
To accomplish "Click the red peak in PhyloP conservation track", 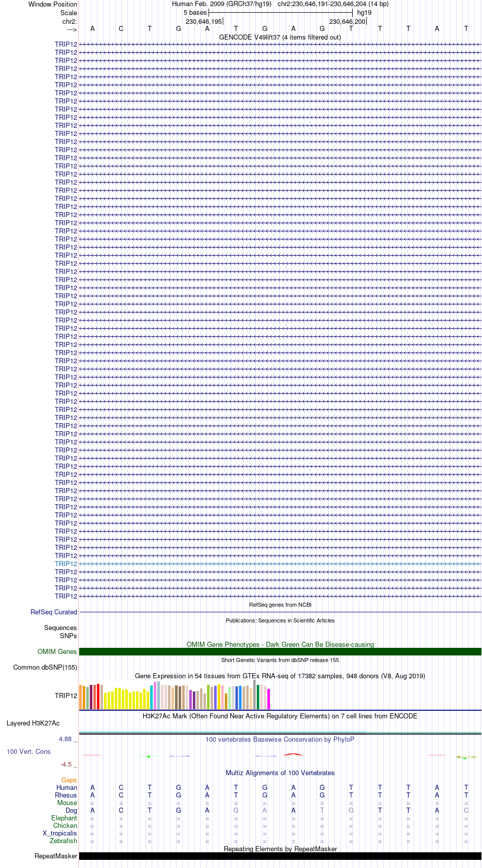I will (x=293, y=754).
